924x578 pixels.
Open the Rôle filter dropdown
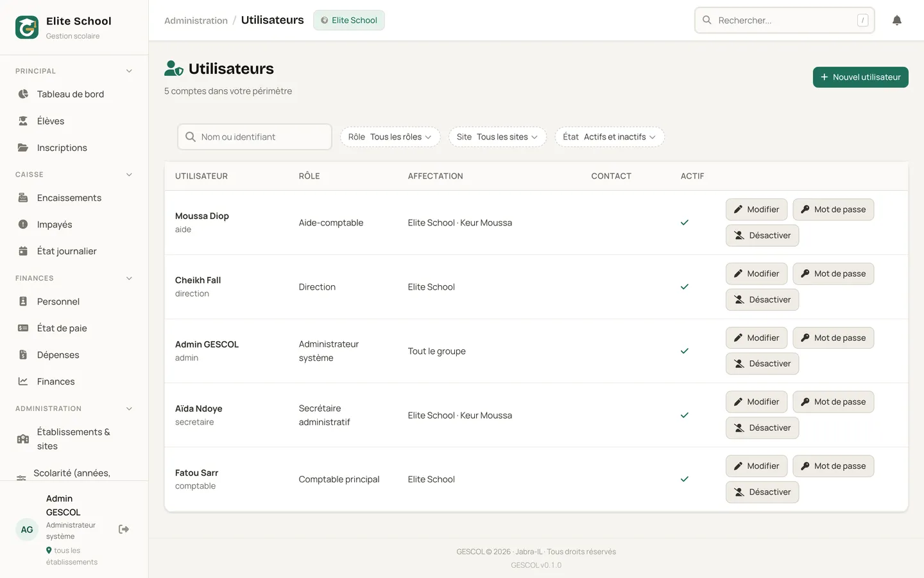click(390, 137)
